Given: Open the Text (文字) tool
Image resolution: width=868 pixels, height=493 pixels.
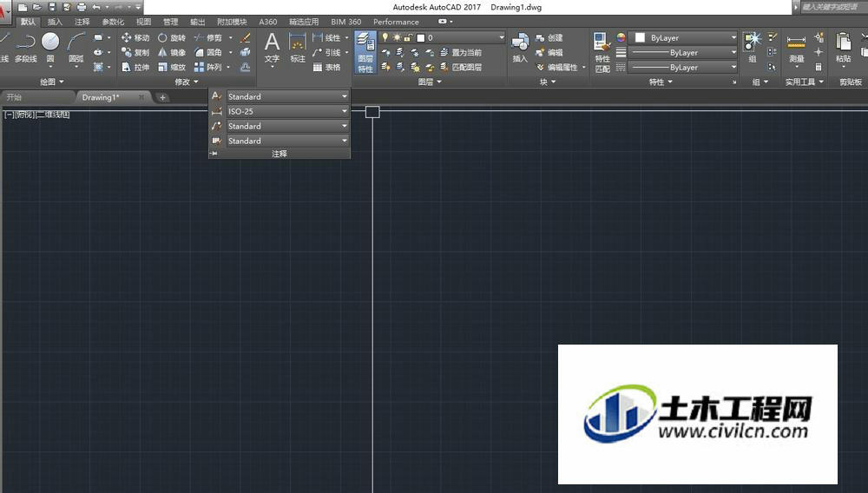Looking at the screenshot, I should (272, 48).
